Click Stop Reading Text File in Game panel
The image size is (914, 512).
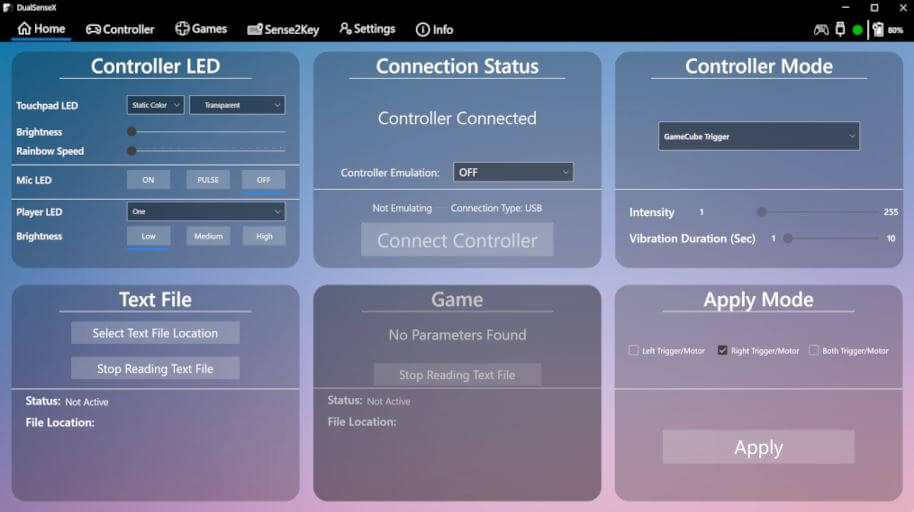pyautogui.click(x=457, y=375)
